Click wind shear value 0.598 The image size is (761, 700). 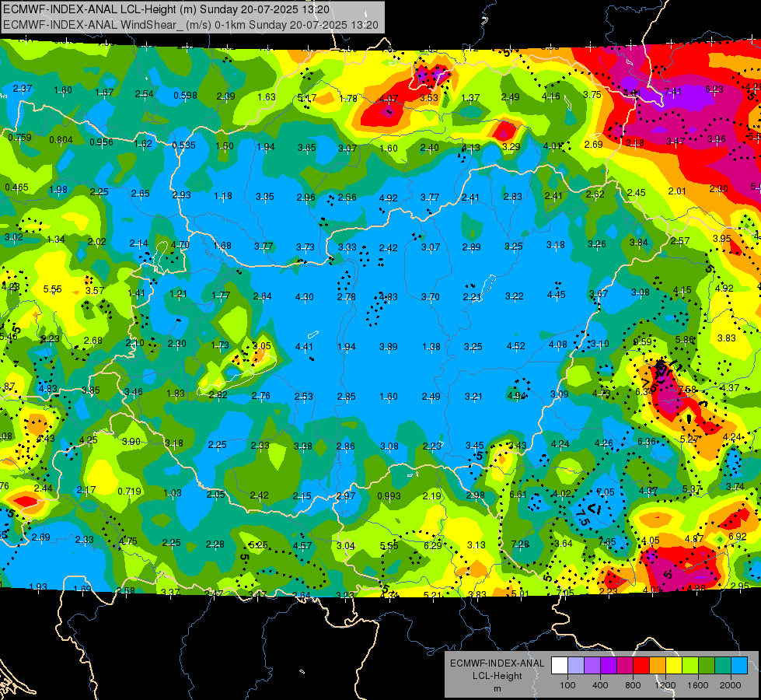(186, 96)
